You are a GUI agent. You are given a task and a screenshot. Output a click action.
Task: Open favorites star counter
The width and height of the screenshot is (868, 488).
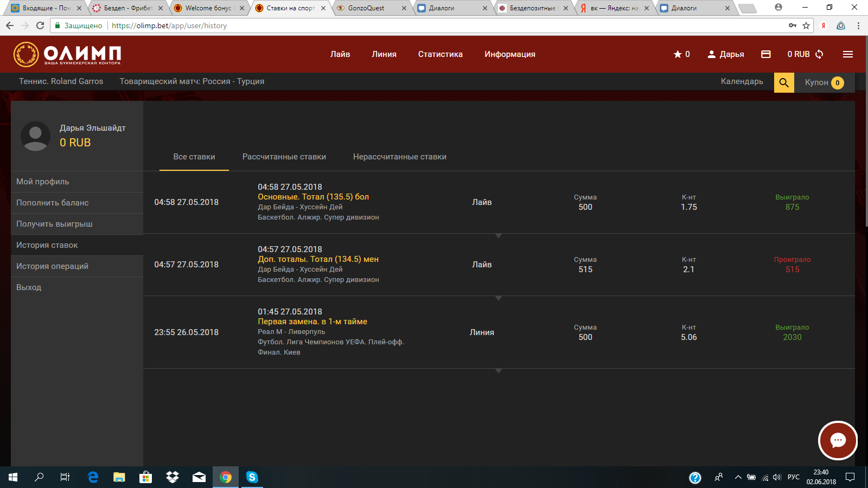pyautogui.click(x=681, y=54)
